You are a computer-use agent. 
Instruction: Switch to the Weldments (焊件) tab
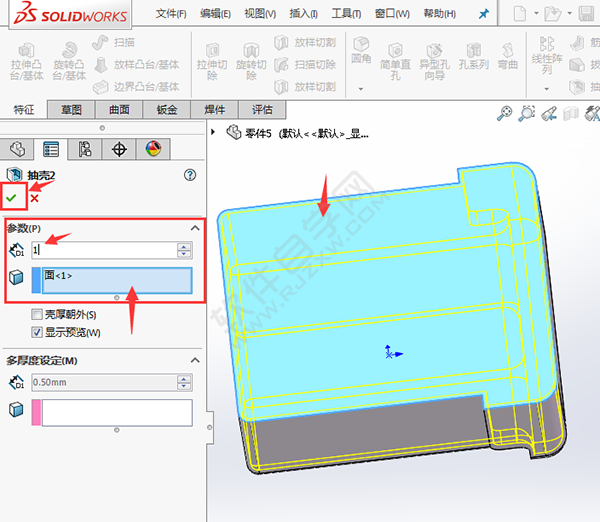pyautogui.click(x=215, y=110)
